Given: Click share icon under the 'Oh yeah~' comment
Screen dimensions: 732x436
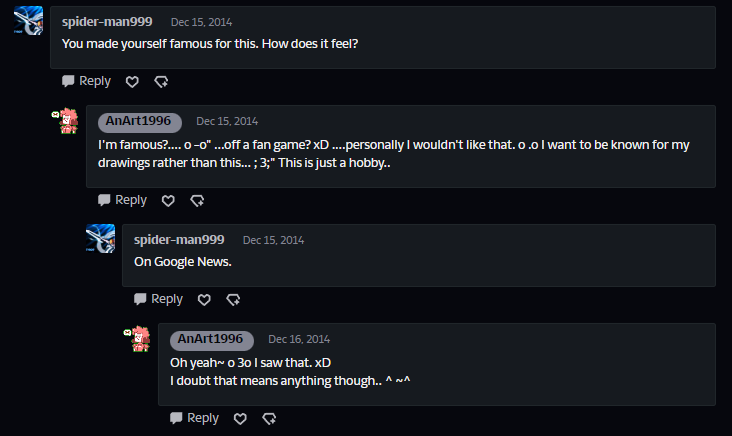Looking at the screenshot, I should pyautogui.click(x=269, y=419).
